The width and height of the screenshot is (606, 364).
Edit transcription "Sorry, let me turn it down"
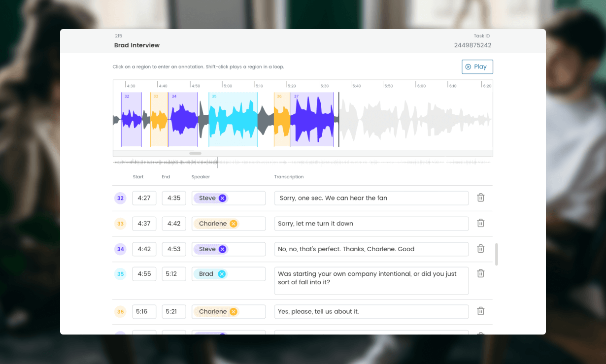[x=371, y=224]
